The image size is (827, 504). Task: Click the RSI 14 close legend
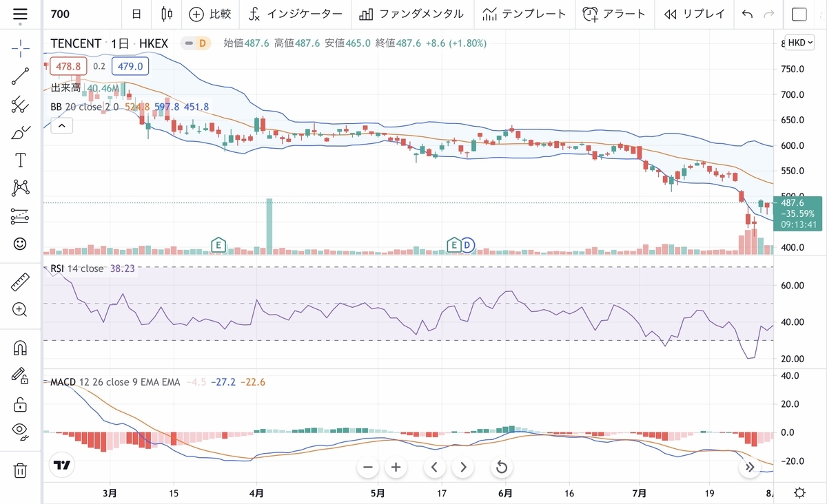click(x=76, y=269)
